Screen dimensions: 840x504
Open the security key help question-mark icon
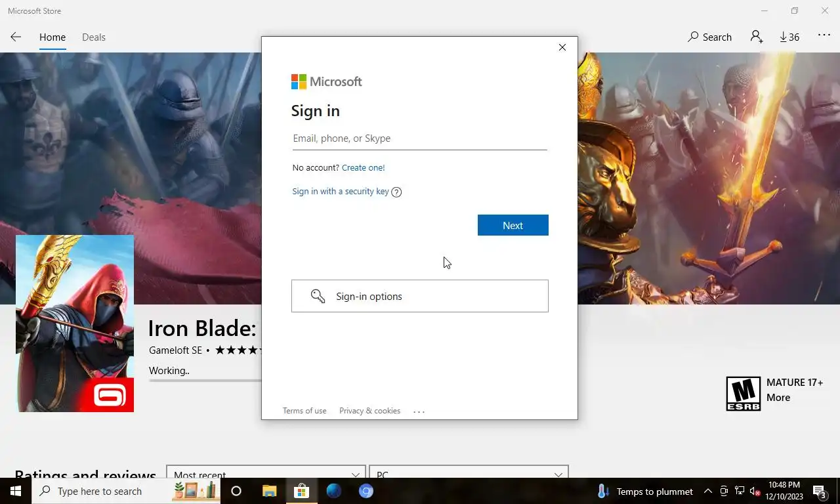[x=396, y=192]
